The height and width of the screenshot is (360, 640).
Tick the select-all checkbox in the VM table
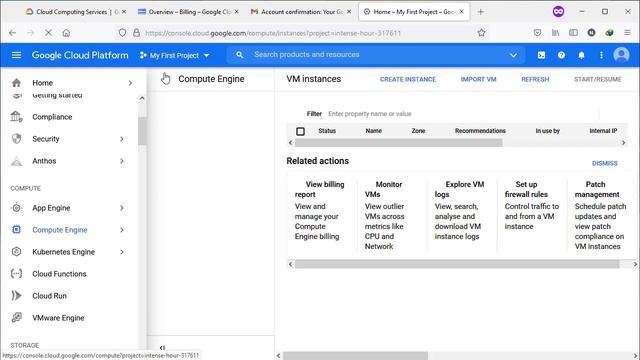pyautogui.click(x=300, y=131)
